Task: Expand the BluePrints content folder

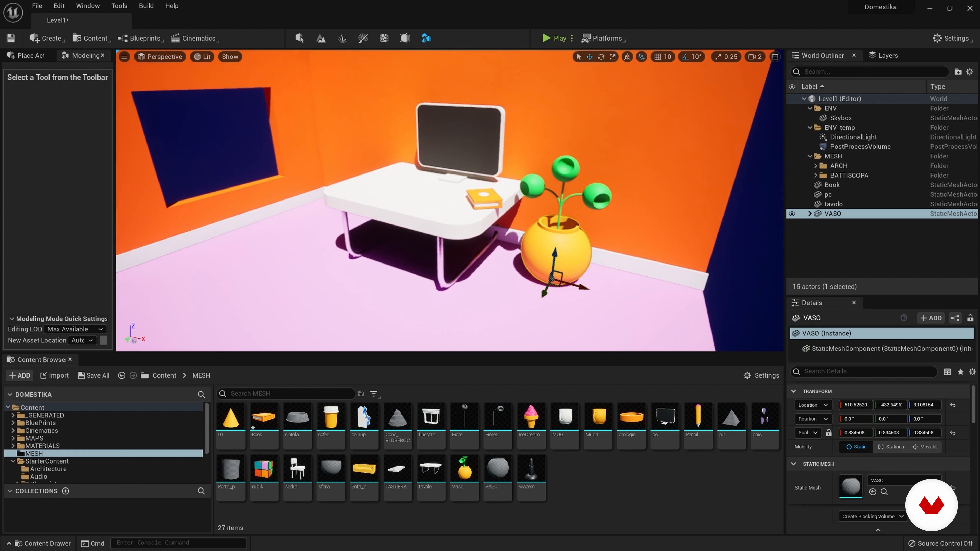Action: (13, 423)
